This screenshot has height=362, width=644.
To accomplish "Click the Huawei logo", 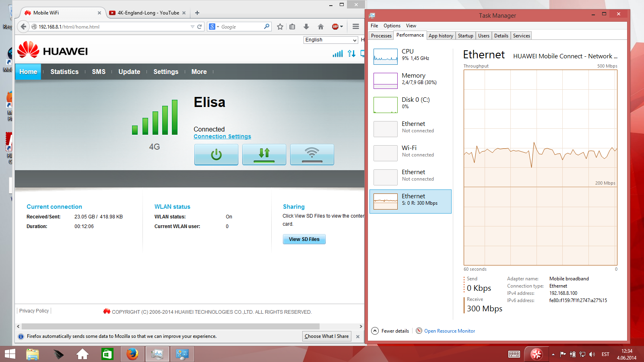I will pos(53,51).
